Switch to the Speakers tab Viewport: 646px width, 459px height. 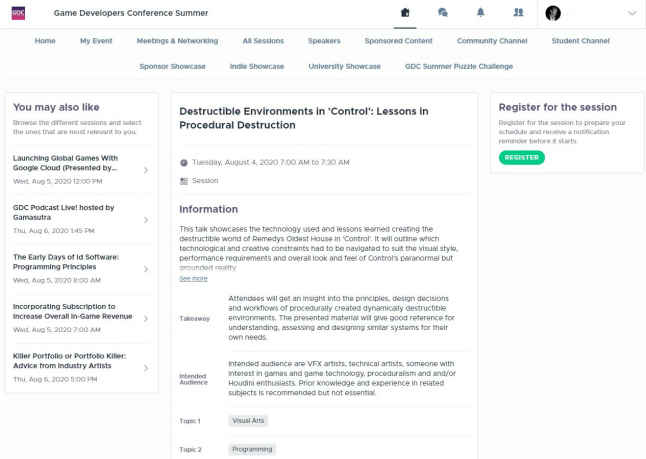click(324, 41)
